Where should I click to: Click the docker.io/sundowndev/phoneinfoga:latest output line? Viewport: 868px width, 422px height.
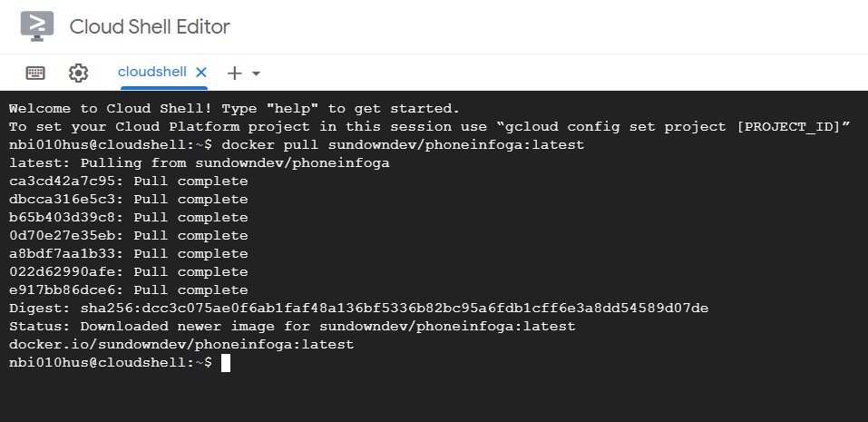pyautogui.click(x=181, y=345)
